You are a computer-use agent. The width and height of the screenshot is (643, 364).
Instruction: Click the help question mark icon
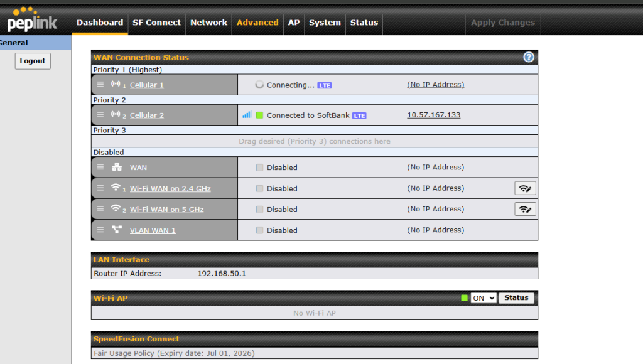[529, 57]
